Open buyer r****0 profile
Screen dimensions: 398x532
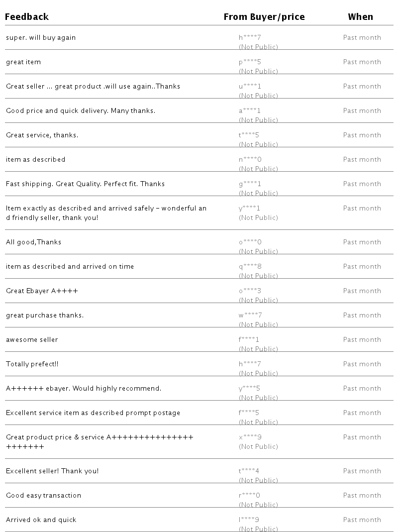[249, 496]
